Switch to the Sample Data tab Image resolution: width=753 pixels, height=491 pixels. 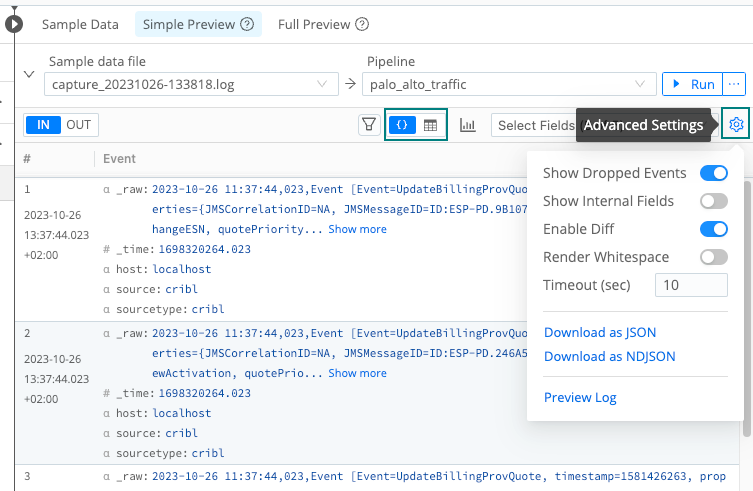[x=80, y=24]
